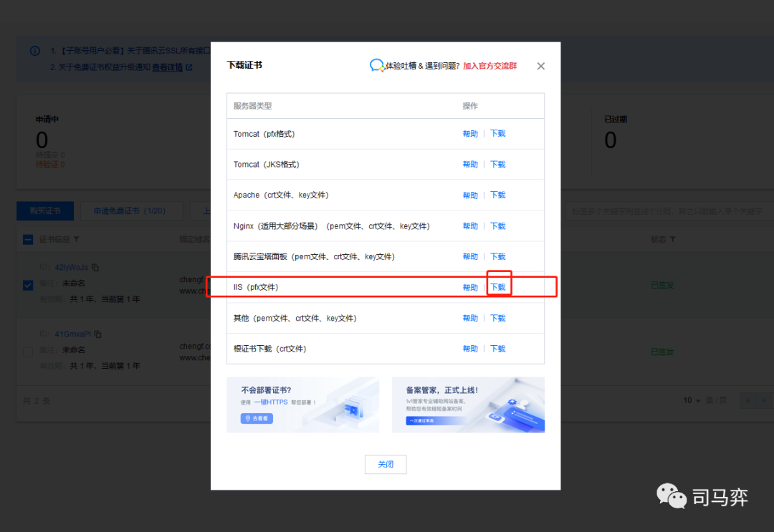Open help for Tomcat (pfx格式)

[x=470, y=134]
